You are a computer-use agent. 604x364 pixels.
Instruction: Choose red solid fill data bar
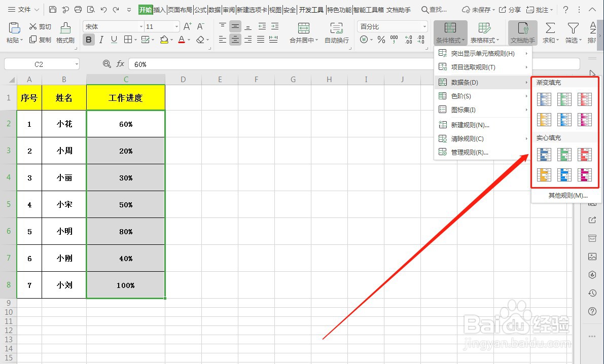click(585, 155)
